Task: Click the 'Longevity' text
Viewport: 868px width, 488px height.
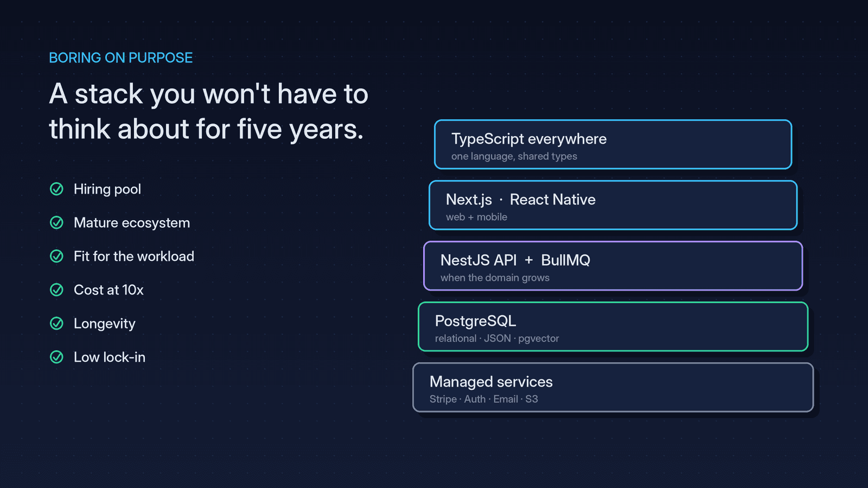Action: click(105, 324)
